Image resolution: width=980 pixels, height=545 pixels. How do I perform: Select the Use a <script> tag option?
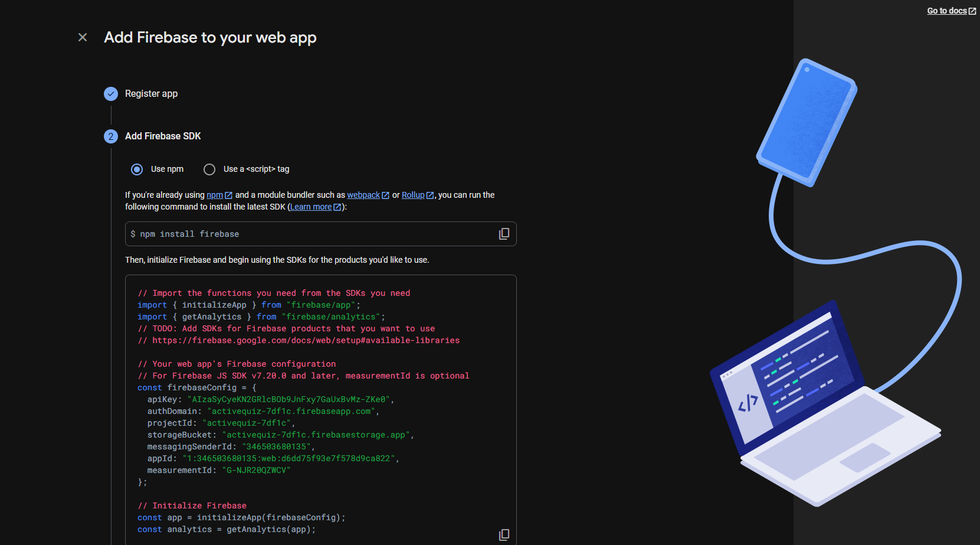point(209,169)
